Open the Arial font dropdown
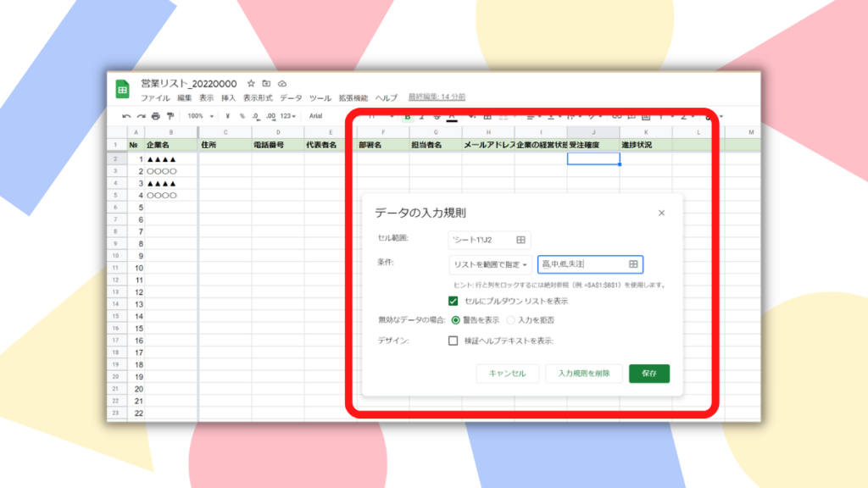 316,116
